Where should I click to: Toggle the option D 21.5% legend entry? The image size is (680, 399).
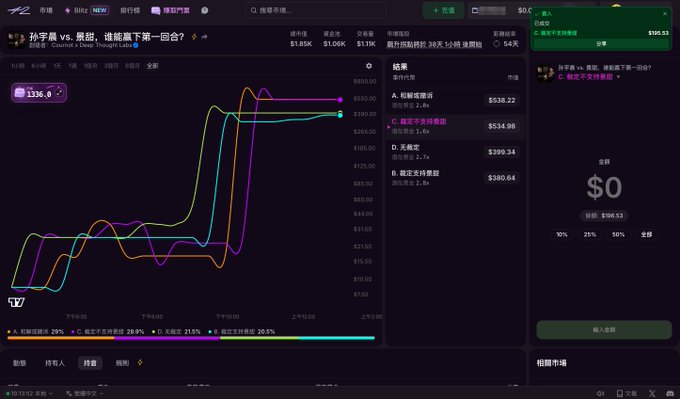(x=176, y=331)
